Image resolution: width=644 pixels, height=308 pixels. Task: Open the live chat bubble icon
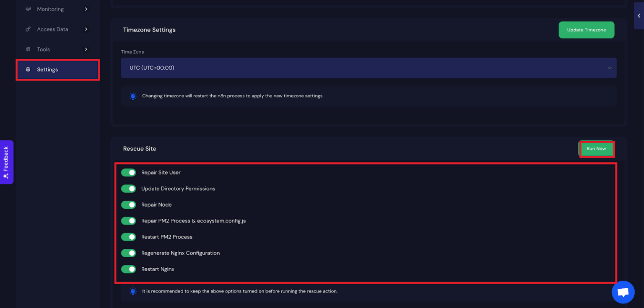point(623,292)
